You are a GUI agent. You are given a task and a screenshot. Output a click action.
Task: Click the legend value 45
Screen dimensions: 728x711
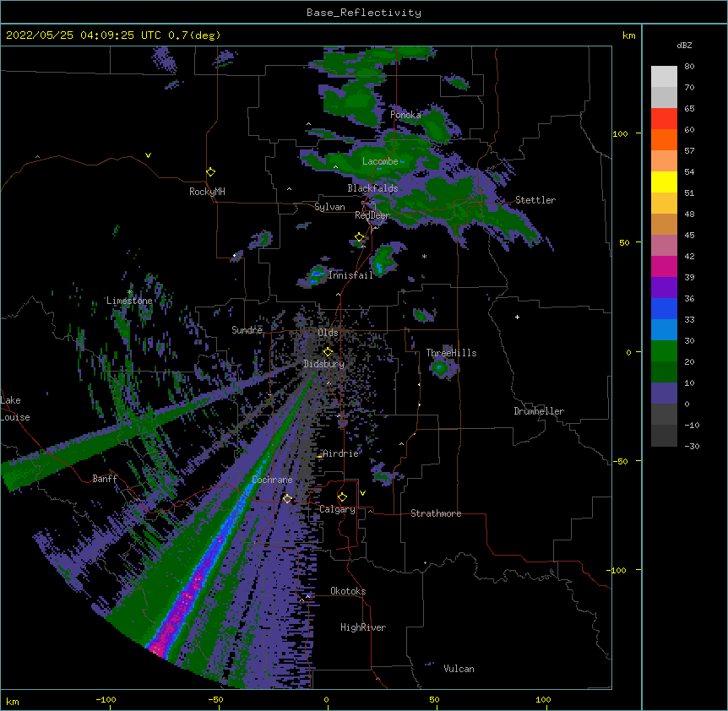click(x=689, y=236)
